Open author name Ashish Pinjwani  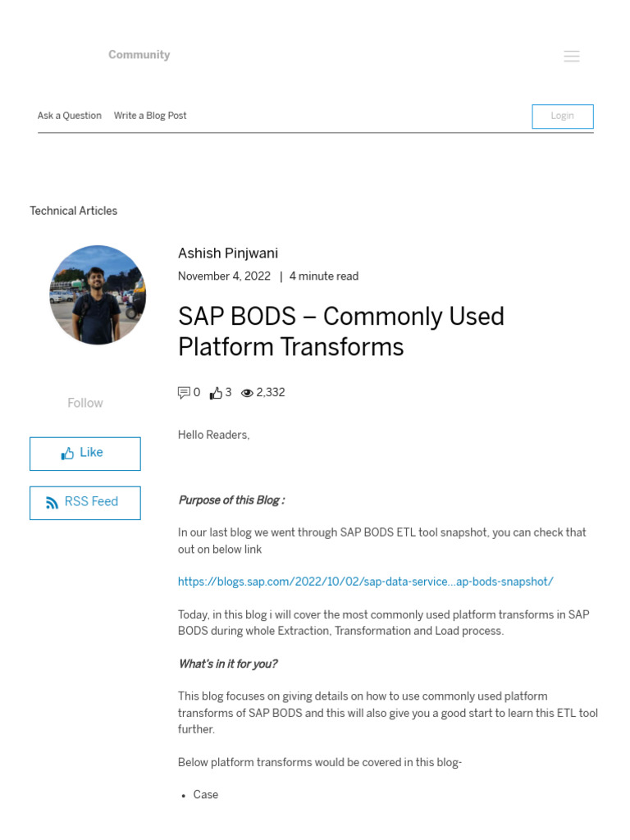pos(228,253)
